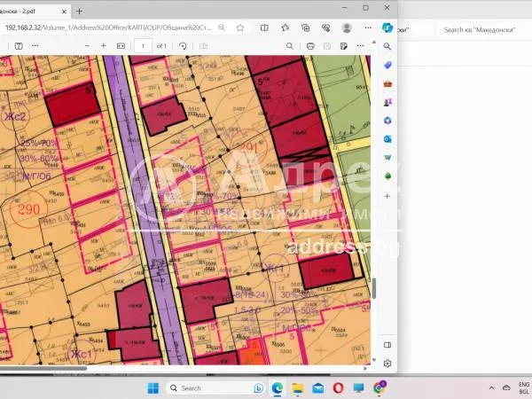Open sidebar settings gear
This screenshot has width=532, height=399.
tap(387, 364)
